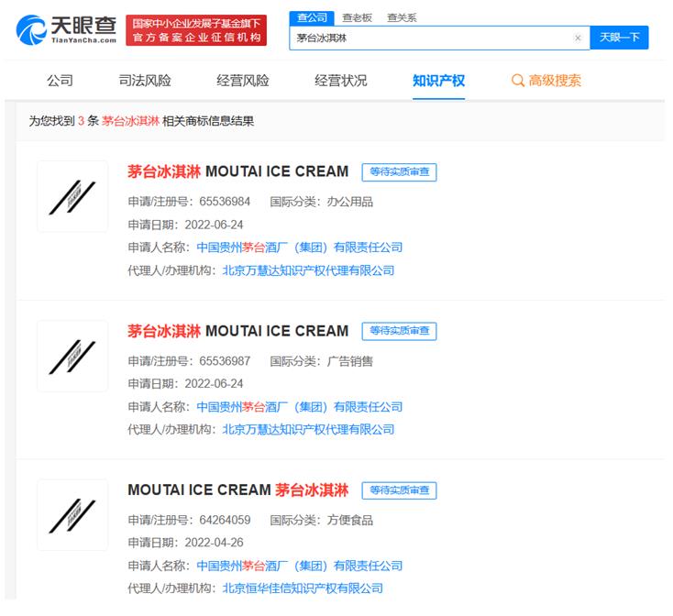Screen dimensions: 673x616
Task: Click the red official credit agency banner
Action: pos(196,30)
